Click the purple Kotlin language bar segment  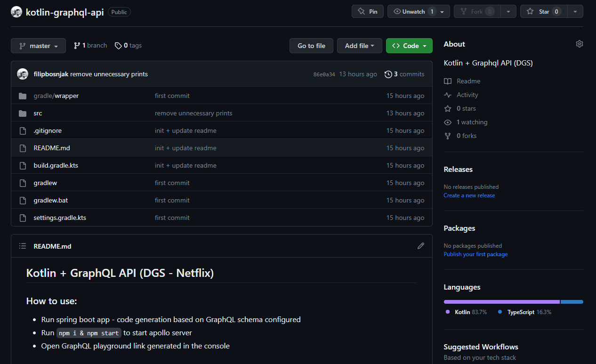click(x=502, y=302)
